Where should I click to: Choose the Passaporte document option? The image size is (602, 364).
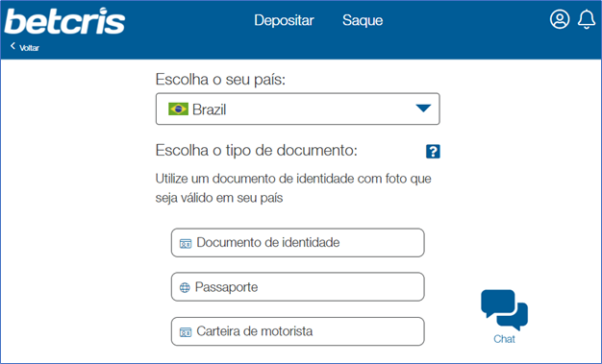[297, 287]
